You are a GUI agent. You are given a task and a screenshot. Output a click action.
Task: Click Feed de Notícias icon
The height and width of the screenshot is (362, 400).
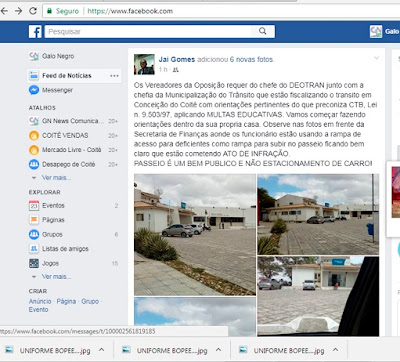tap(34, 76)
